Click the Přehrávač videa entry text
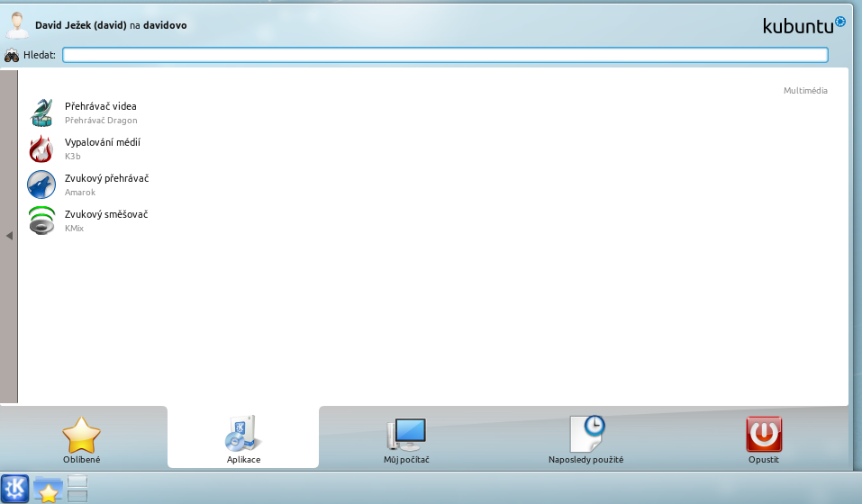Viewport: 862px width, 504px height. [101, 106]
